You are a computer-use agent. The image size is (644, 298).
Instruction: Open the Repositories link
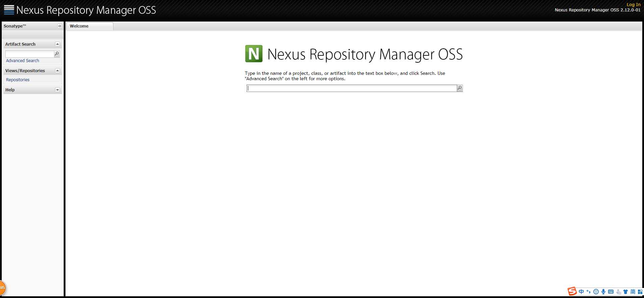[18, 80]
